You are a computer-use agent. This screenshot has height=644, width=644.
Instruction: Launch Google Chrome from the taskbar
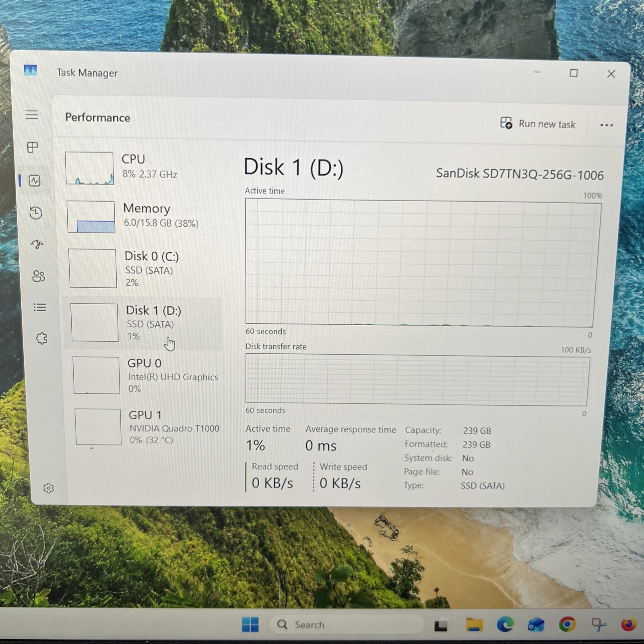coord(567,624)
